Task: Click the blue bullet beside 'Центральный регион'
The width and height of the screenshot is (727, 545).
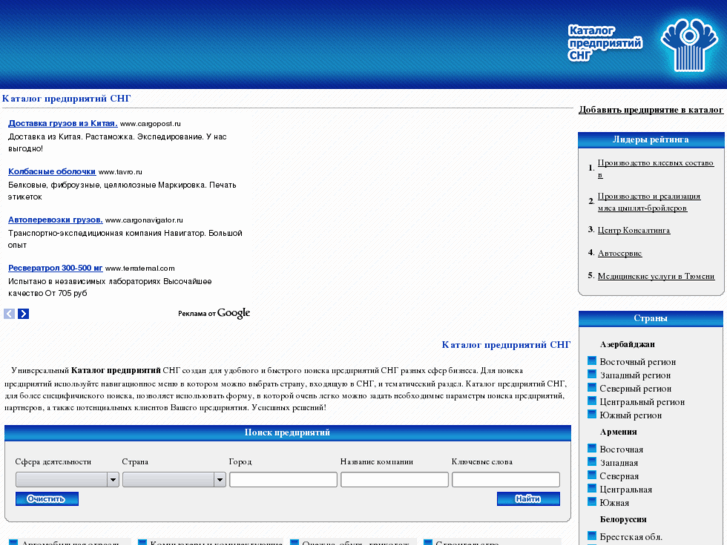Action: [x=592, y=401]
